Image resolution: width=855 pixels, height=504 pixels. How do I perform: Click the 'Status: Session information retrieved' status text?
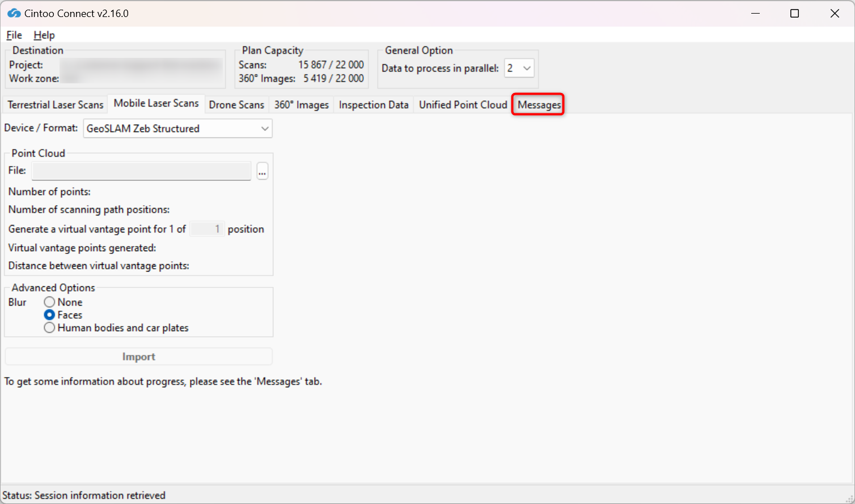(84, 495)
